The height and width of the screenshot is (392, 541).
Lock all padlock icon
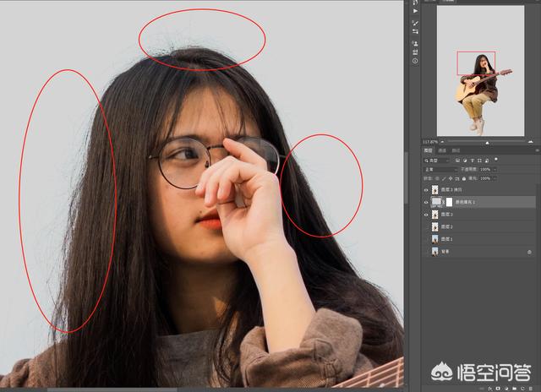coord(464,178)
